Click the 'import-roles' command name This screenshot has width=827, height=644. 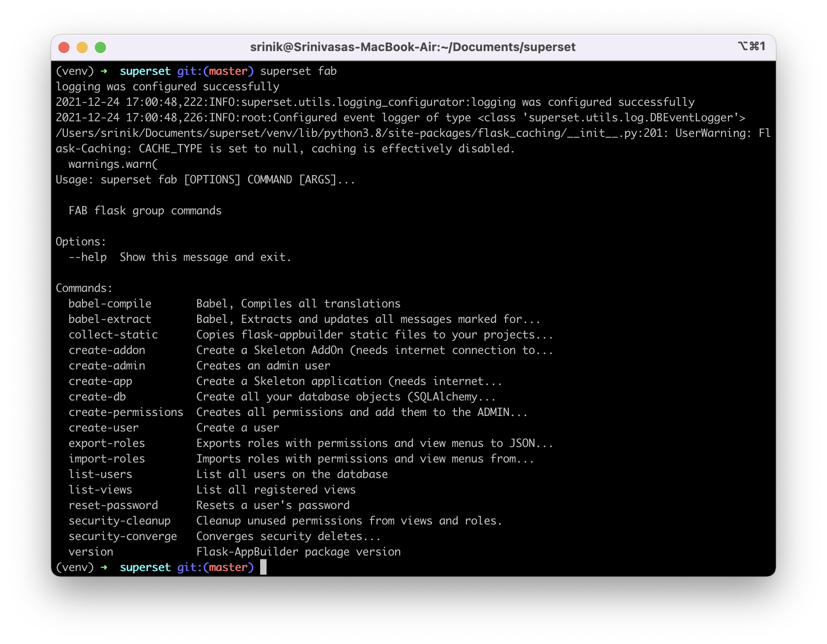coord(107,459)
